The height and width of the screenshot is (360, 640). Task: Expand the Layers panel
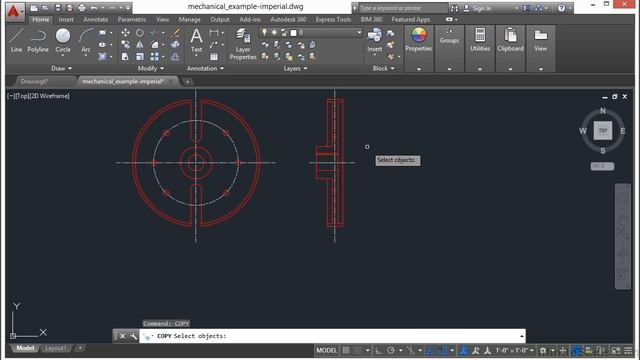296,68
